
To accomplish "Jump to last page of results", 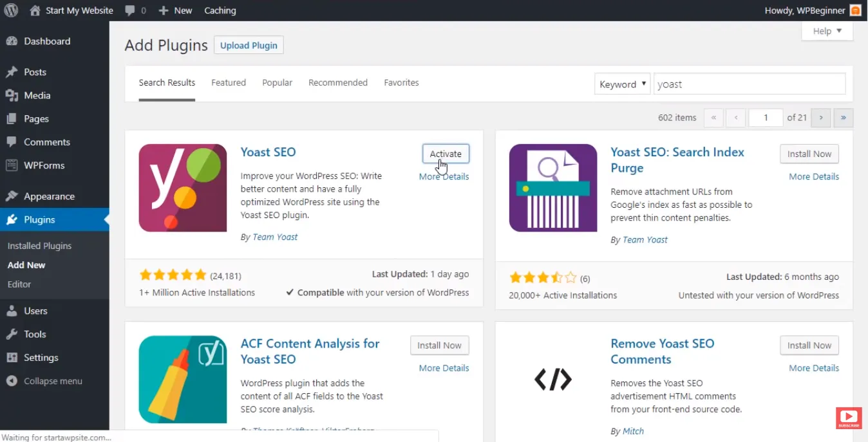I will [x=844, y=118].
